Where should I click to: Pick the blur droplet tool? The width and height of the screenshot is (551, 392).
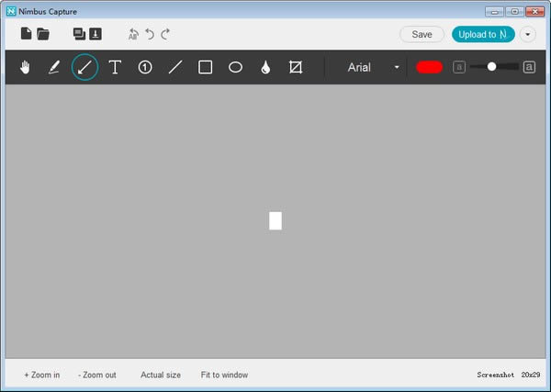(x=265, y=67)
